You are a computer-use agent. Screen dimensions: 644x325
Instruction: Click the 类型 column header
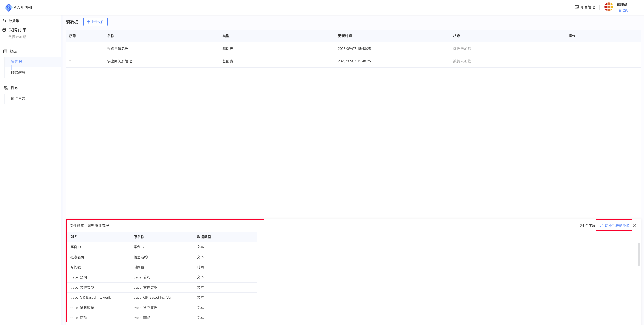(x=226, y=36)
